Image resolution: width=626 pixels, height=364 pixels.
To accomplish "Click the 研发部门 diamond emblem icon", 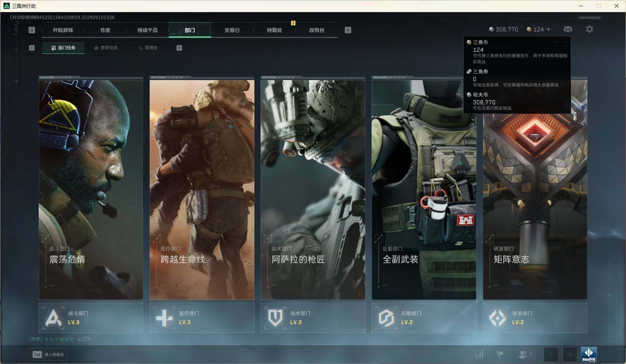I will (x=497, y=318).
